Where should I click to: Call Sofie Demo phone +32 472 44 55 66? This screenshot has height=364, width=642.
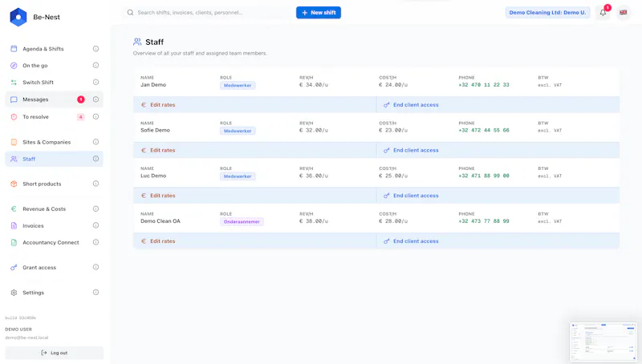(484, 130)
